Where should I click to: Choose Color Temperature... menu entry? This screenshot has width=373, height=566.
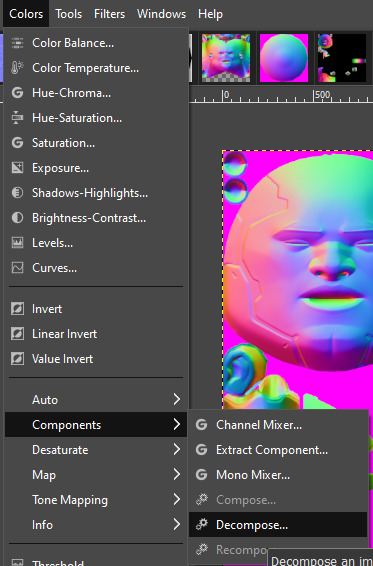point(96,68)
